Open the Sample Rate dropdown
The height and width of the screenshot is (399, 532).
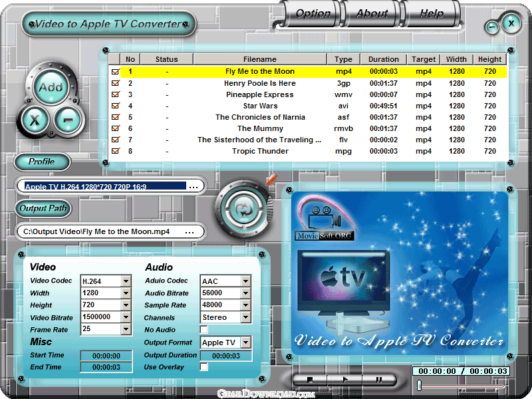click(245, 305)
